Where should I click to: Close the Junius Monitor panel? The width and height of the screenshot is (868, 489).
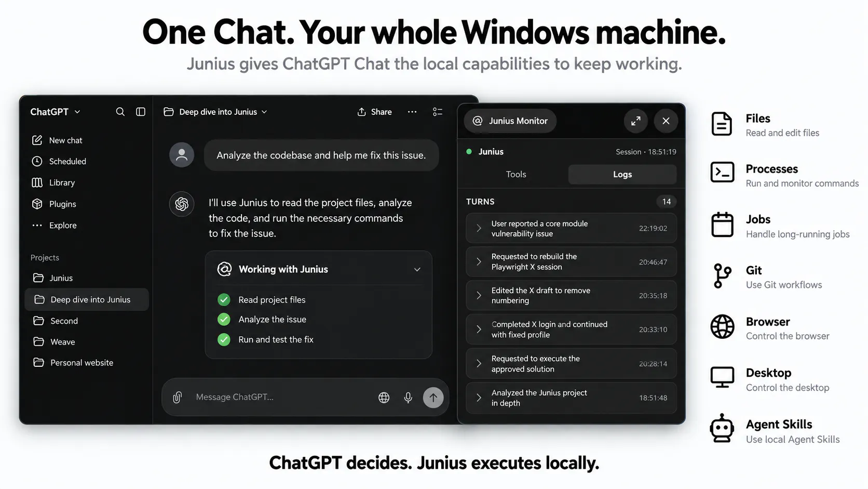666,121
